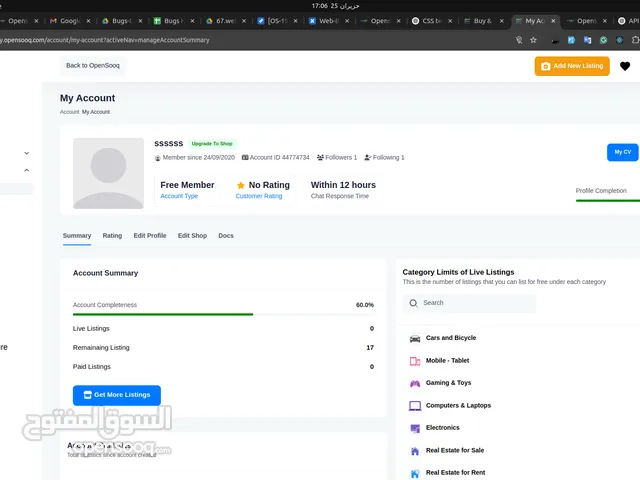Click the address bar URL
The width and height of the screenshot is (640, 480).
(x=104, y=40)
